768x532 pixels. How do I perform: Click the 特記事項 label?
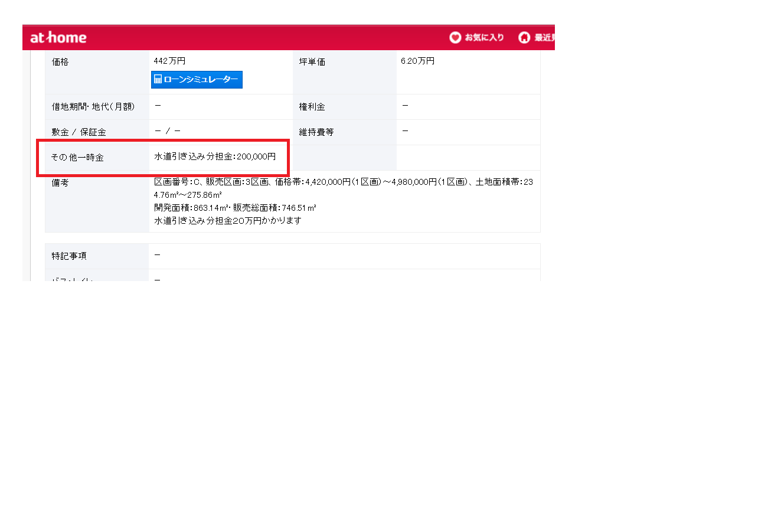coord(69,256)
